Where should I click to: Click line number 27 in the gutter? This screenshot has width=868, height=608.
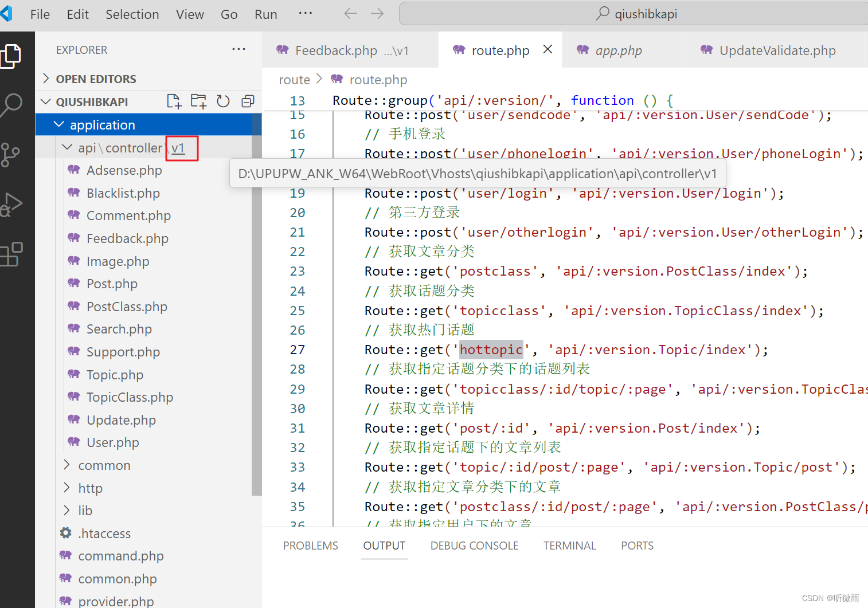click(x=298, y=350)
